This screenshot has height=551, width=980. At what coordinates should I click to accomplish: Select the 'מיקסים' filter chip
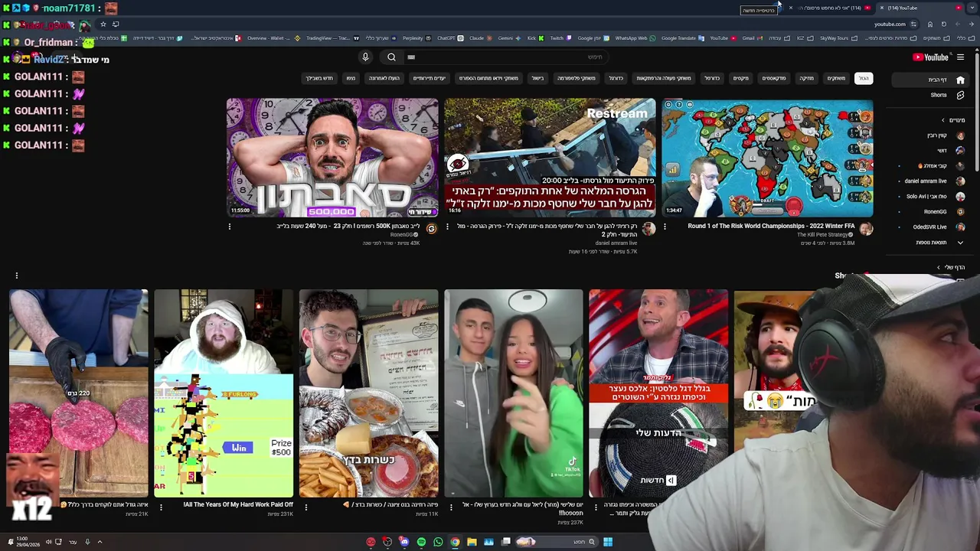(x=741, y=78)
